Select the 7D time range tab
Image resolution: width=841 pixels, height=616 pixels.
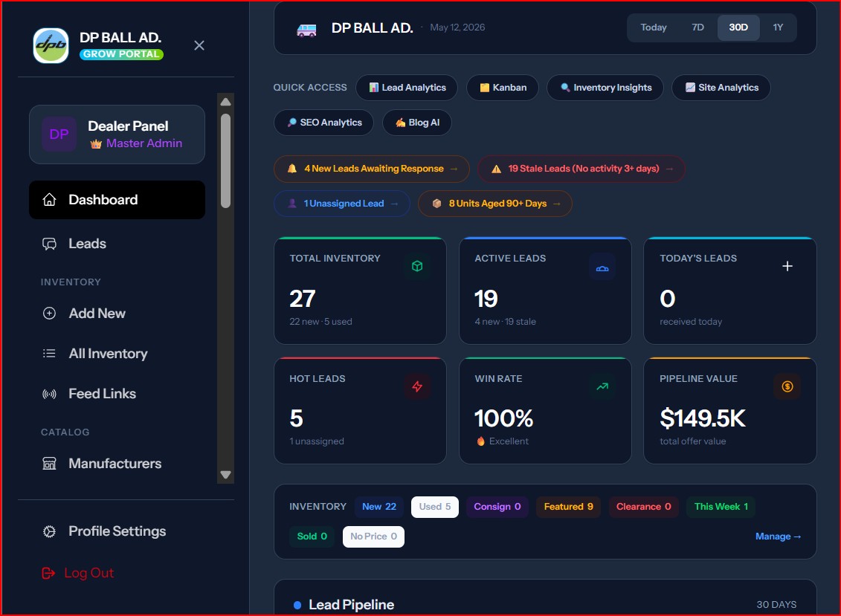[x=697, y=27]
